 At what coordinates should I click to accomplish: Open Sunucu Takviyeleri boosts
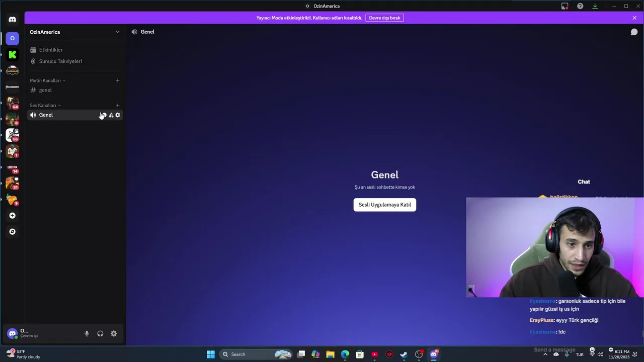pos(74,61)
